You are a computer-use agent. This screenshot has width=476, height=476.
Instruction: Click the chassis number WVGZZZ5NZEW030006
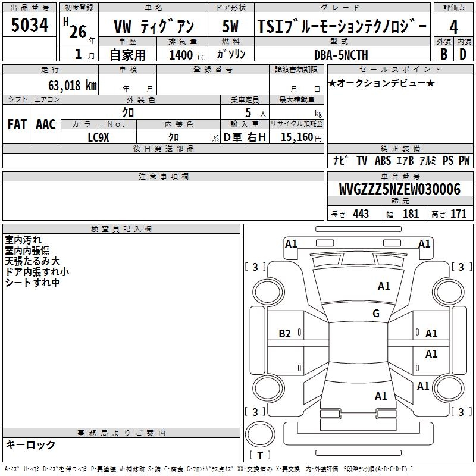tap(400, 189)
